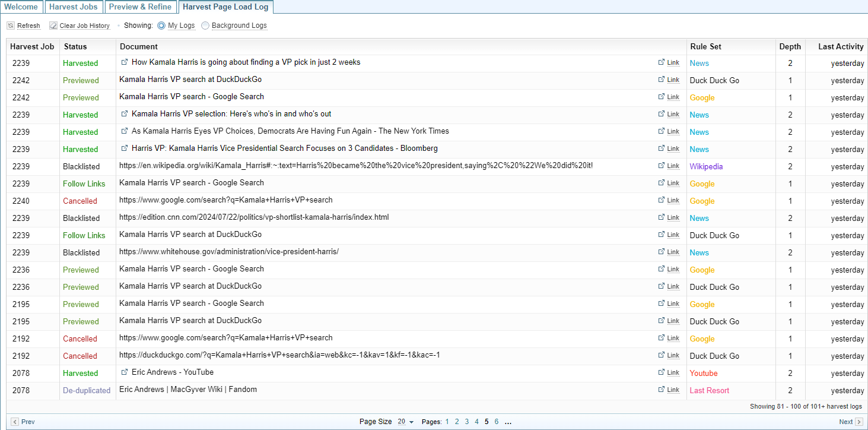Click the Youtube rule set link
868x430 pixels.
click(x=703, y=373)
